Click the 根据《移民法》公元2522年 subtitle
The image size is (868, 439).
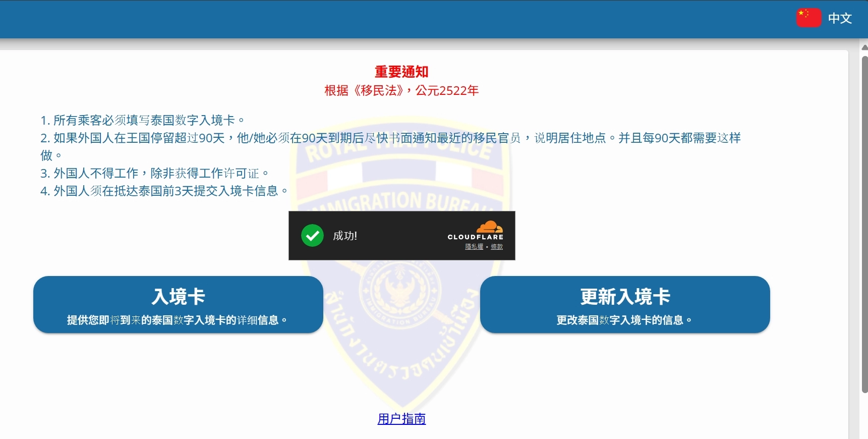[x=401, y=91]
